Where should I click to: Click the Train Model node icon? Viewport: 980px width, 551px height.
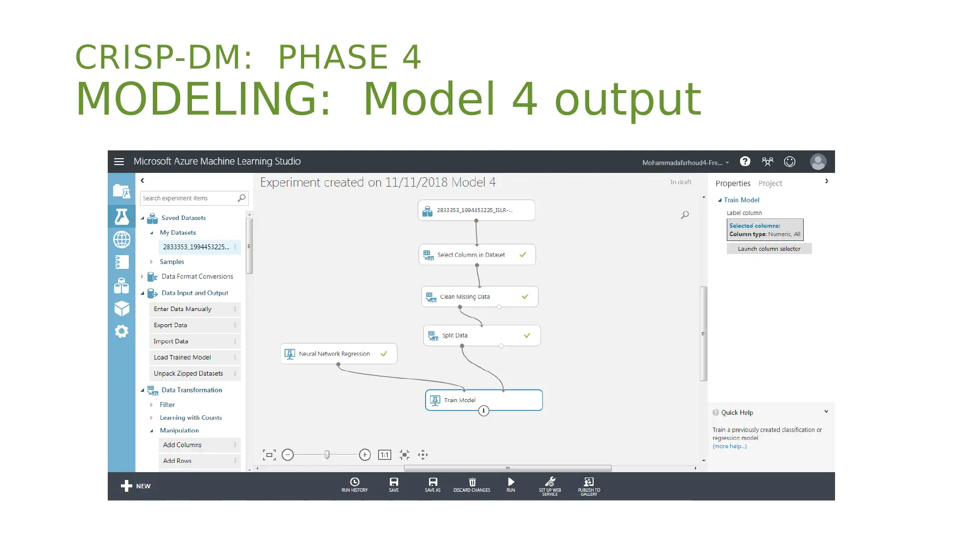pyautogui.click(x=434, y=399)
